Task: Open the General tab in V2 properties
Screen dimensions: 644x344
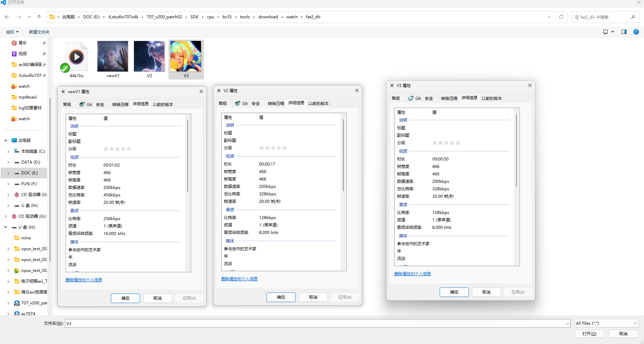Action: 223,103
